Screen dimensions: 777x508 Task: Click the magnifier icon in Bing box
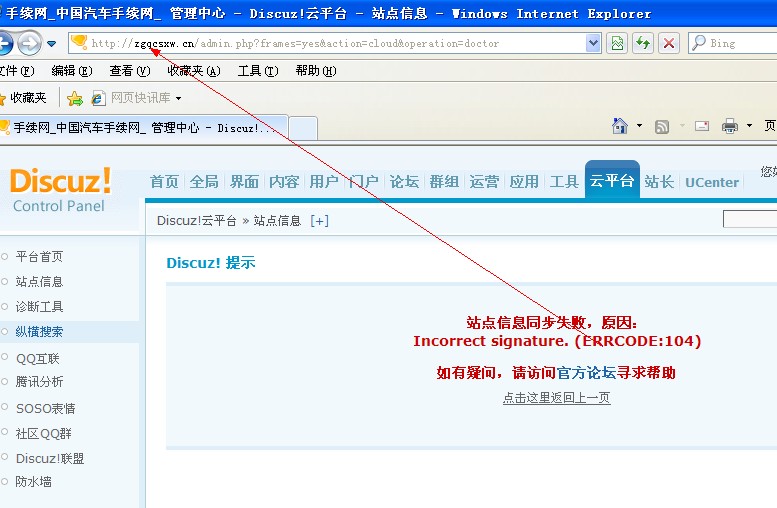[698, 43]
